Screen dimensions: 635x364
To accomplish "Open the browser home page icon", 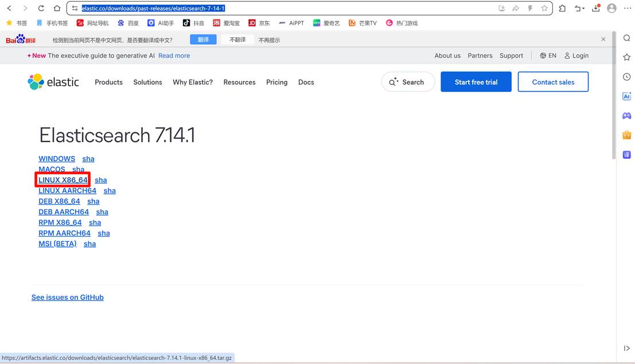I will click(57, 8).
